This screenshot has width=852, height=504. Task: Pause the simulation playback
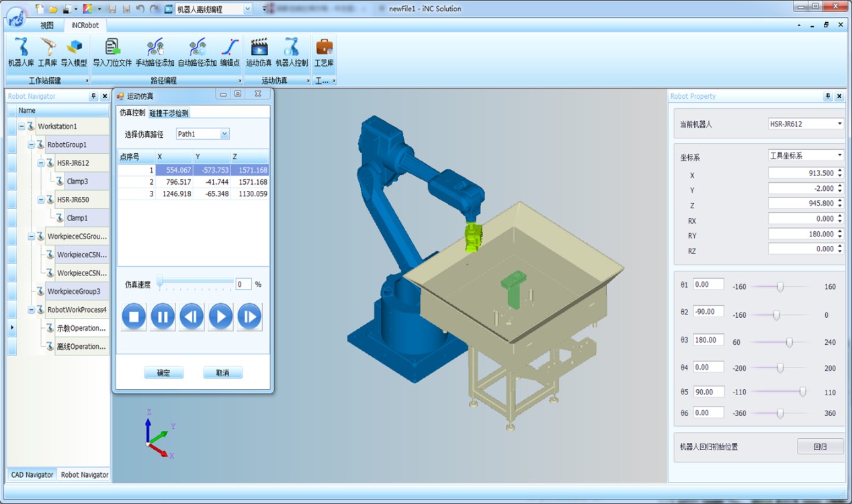[x=163, y=317]
